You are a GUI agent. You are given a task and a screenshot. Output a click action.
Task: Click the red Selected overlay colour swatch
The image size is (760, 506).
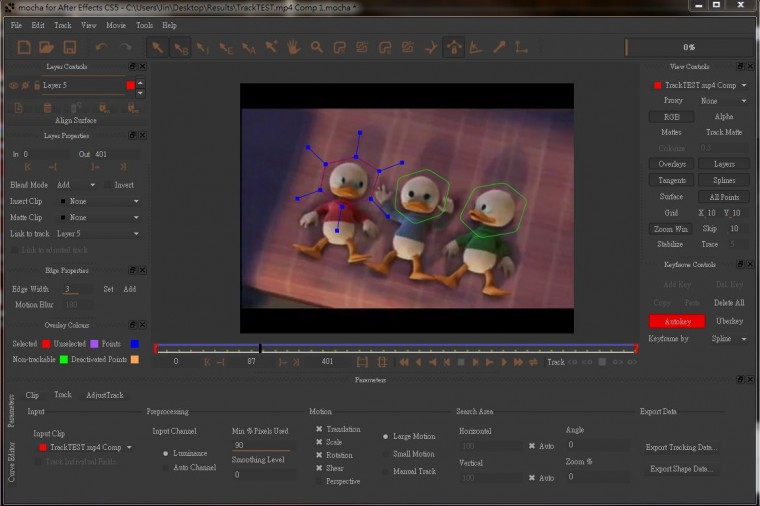46,344
